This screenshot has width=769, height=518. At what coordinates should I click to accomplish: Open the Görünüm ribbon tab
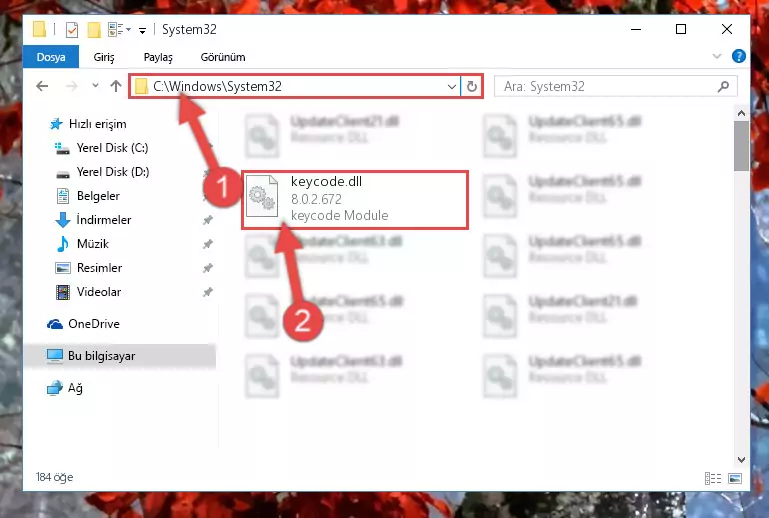pos(223,57)
